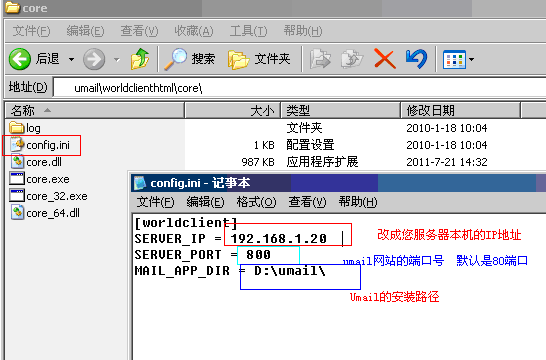The width and height of the screenshot is (546, 360).
Task: Open Notepad 帮助(H) menu
Action: [x=358, y=202]
